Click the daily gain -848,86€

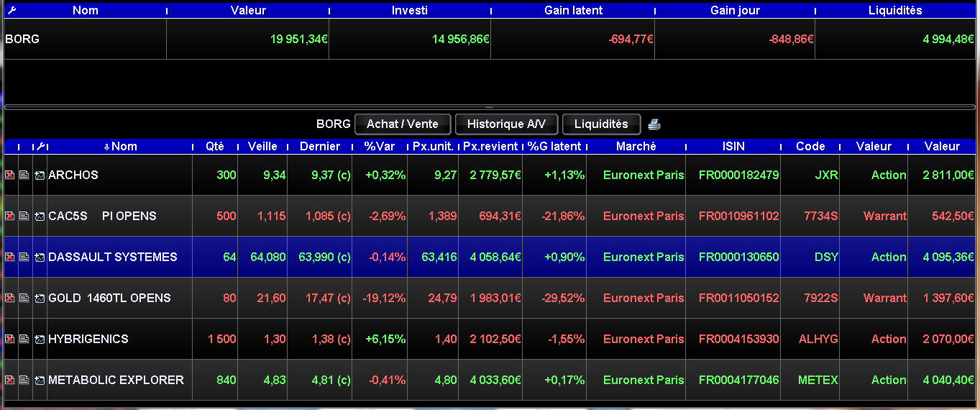791,39
